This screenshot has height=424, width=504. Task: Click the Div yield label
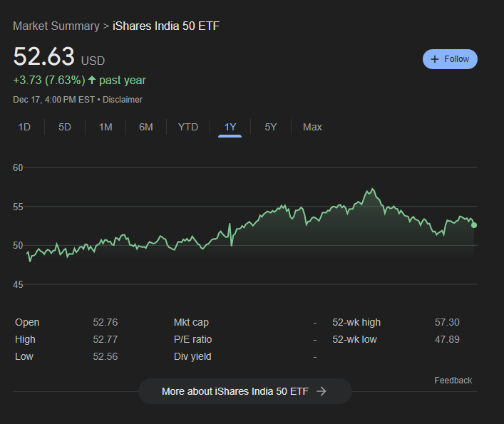tap(192, 356)
